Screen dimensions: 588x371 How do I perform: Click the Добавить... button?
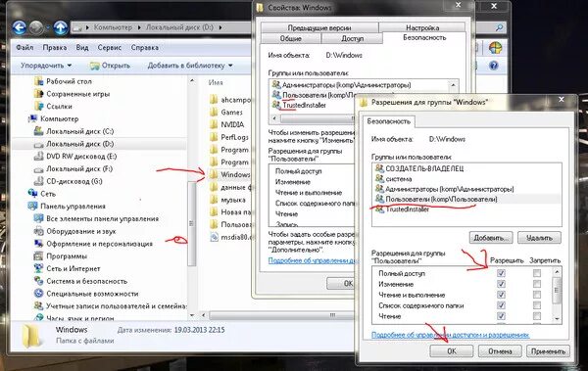(x=491, y=238)
